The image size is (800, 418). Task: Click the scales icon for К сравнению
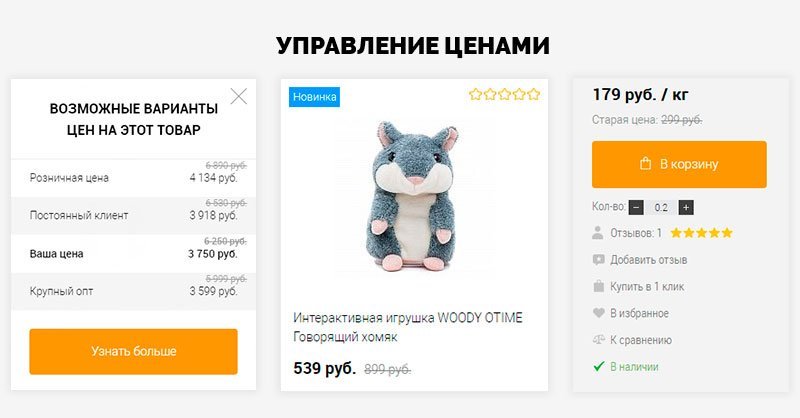pyautogui.click(x=598, y=339)
